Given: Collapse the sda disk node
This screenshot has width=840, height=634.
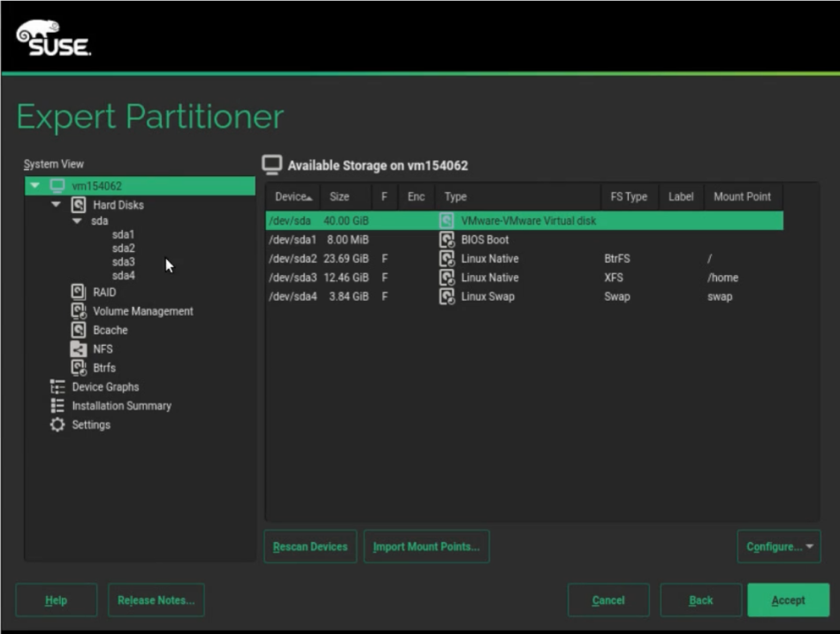Looking at the screenshot, I should pos(77,221).
